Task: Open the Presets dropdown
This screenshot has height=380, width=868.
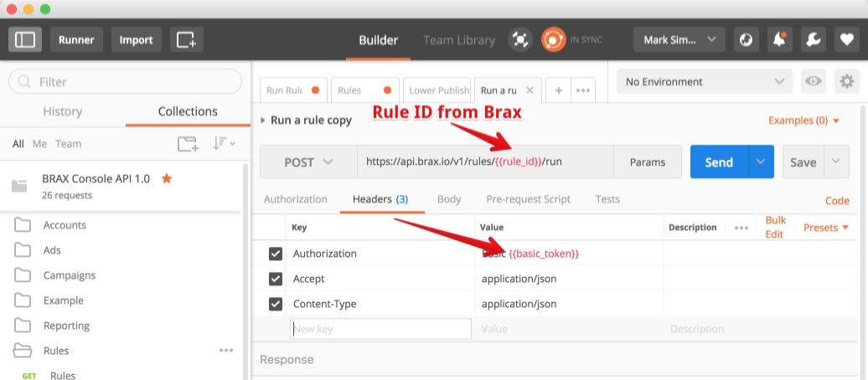Action: tap(826, 228)
